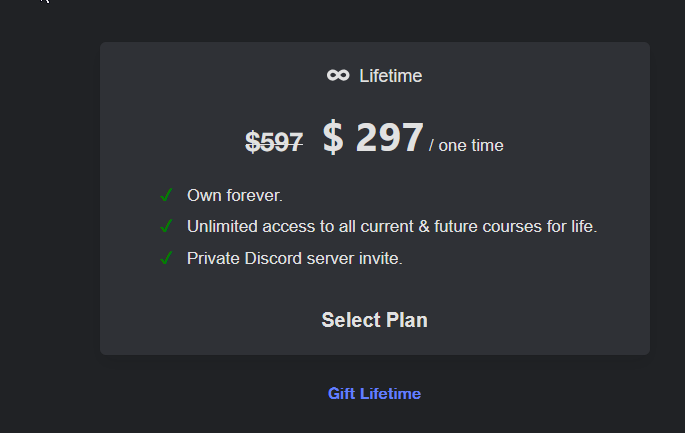Click the dollar sign before 297
Screen dimensions: 685x433
(333, 138)
